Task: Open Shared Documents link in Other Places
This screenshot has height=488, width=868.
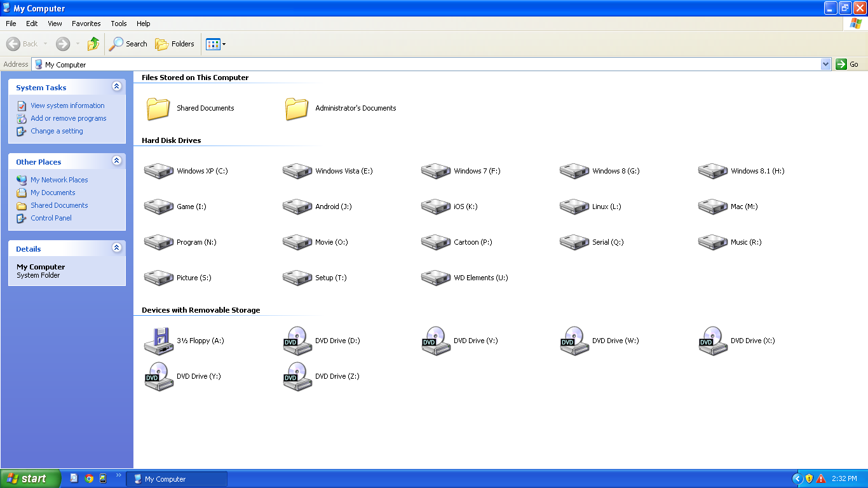Action: (59, 205)
